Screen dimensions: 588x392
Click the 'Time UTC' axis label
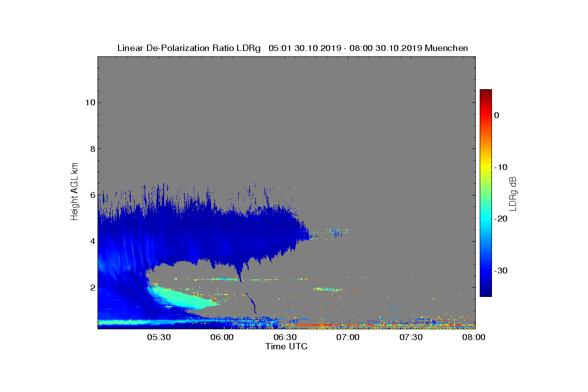point(286,346)
